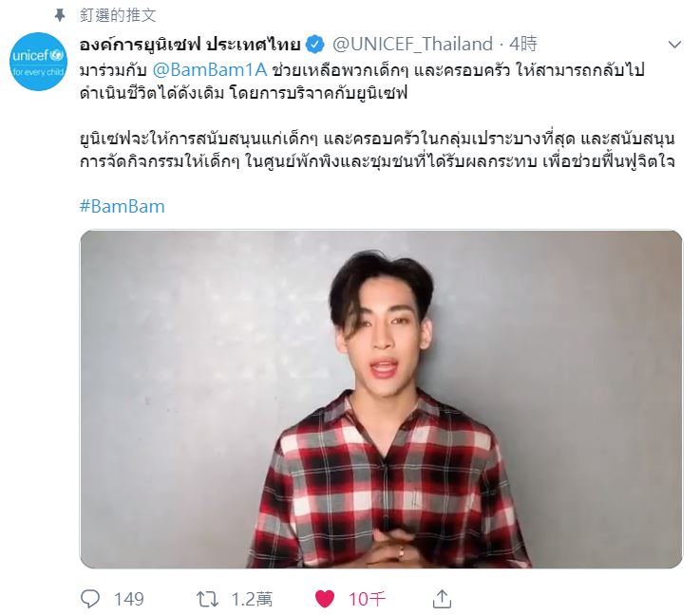The width and height of the screenshot is (700, 615).
Task: Toggle the red heart like button
Action: 325,599
